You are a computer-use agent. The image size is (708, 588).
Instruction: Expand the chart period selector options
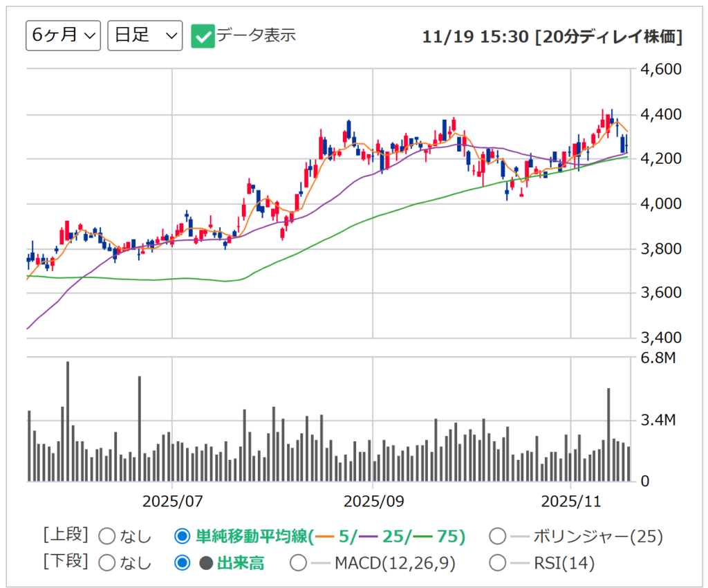point(63,35)
